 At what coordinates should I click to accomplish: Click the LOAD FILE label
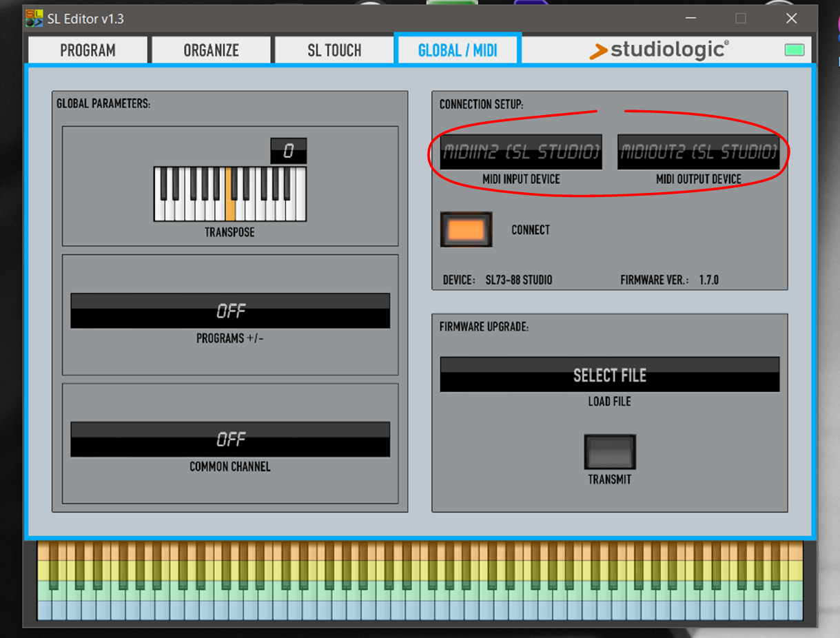(610, 401)
